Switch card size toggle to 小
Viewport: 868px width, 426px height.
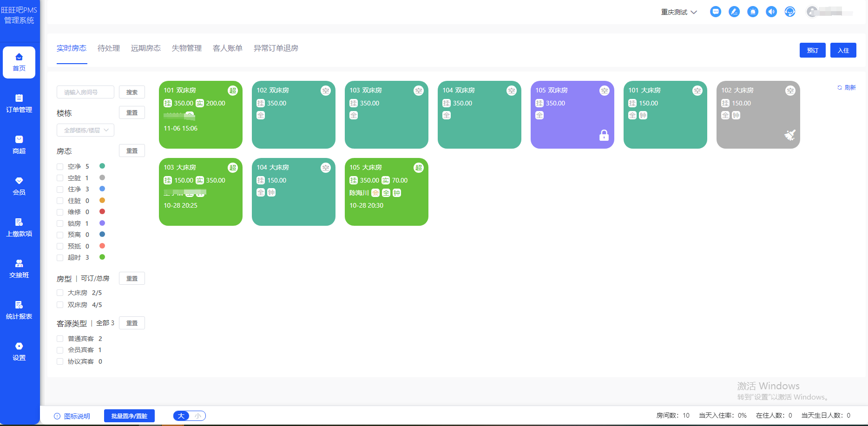pyautogui.click(x=197, y=416)
